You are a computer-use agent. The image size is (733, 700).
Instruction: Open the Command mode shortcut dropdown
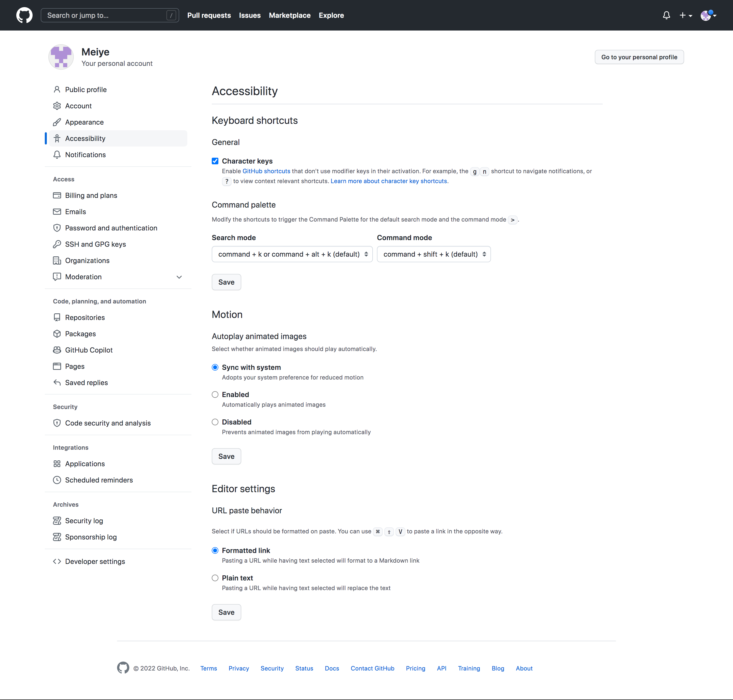433,254
